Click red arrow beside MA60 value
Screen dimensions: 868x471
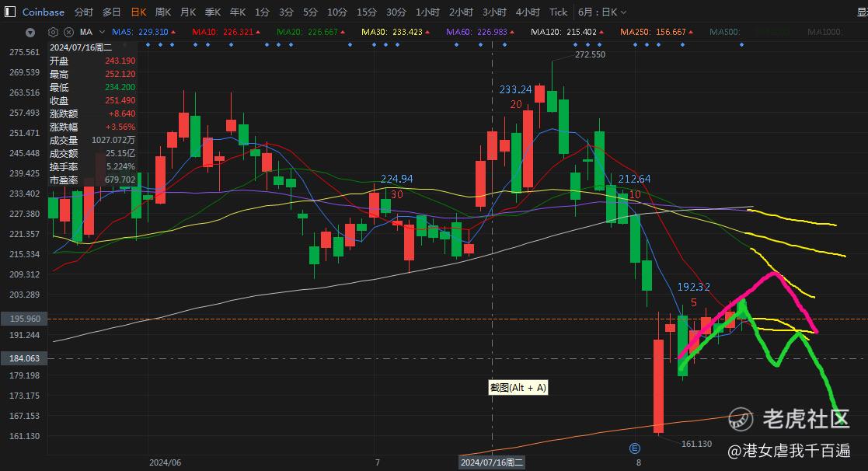tap(512, 32)
